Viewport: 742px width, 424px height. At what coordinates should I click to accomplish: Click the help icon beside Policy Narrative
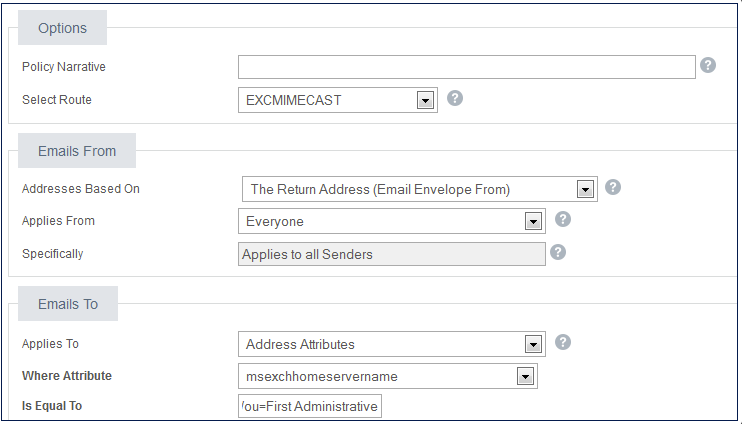tap(708, 65)
